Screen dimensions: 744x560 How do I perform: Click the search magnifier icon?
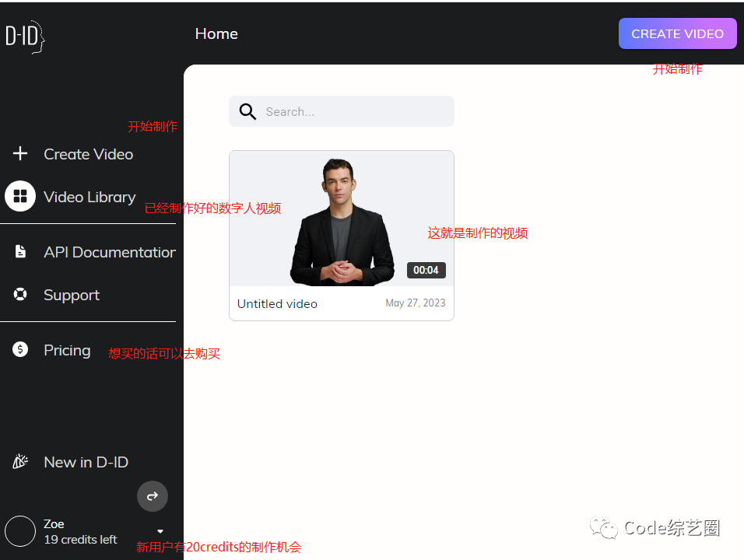247,111
